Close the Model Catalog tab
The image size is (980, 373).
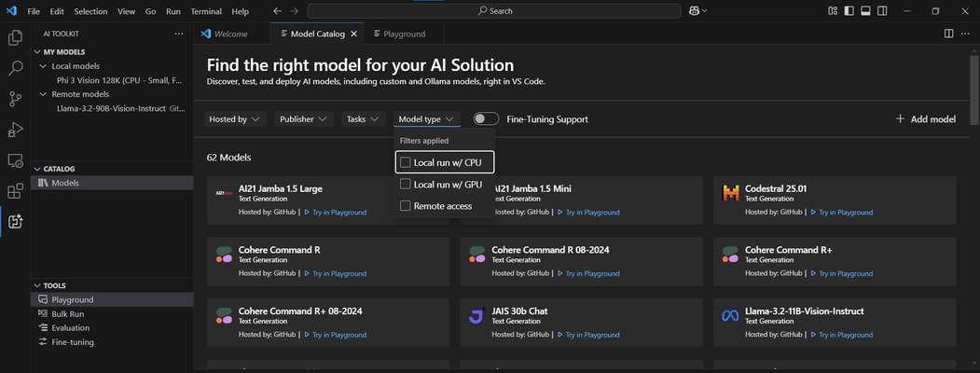353,34
